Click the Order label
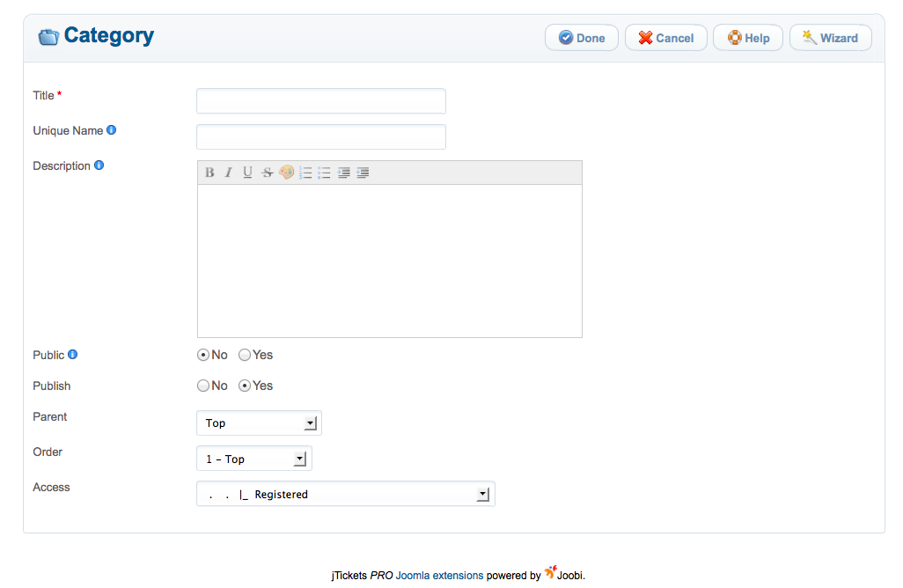903x588 pixels. (48, 452)
